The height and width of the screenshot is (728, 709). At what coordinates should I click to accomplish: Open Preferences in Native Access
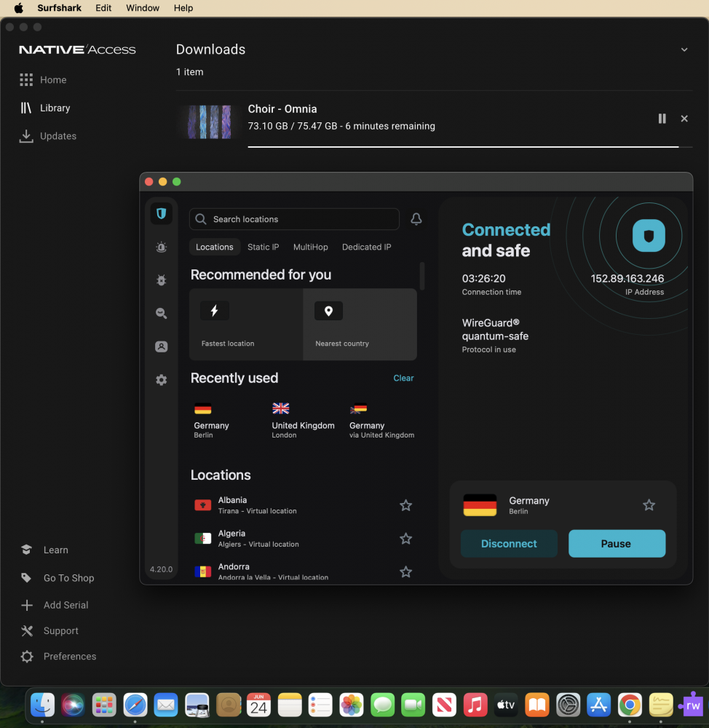(58, 657)
